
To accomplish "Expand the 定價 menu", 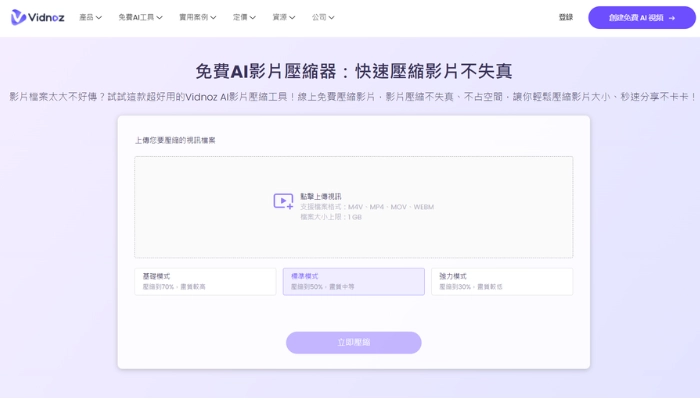I will (244, 17).
